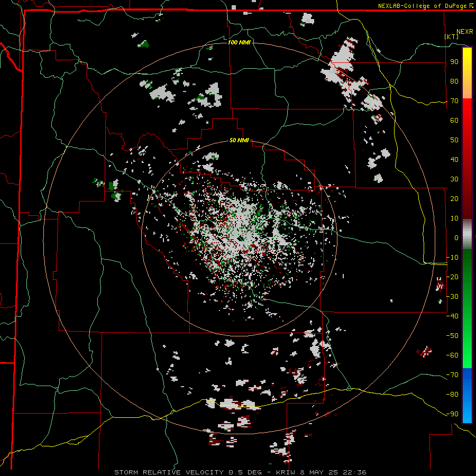The height and width of the screenshot is (476, 476).
Task: Choose the -60 scale label
Action: tap(452, 355)
